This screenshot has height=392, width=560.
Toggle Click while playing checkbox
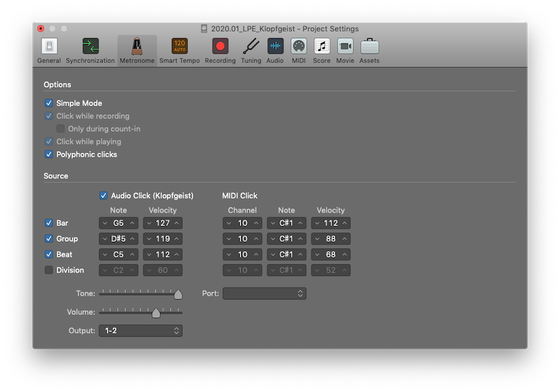click(x=49, y=142)
